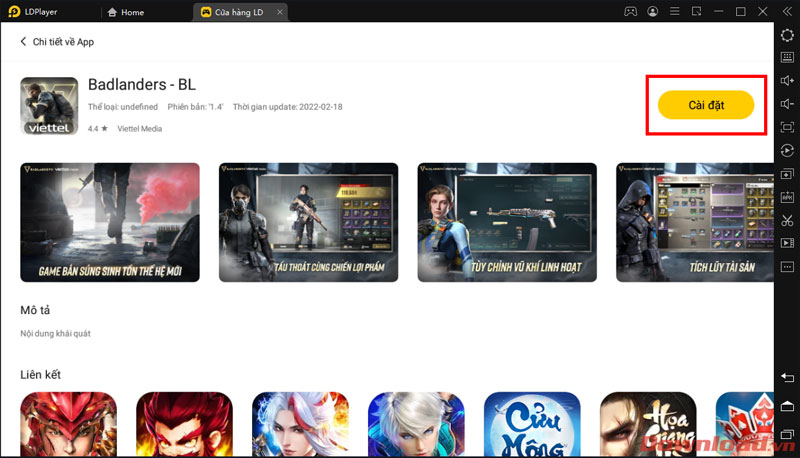Click the Badlanders app icon with viettel label

click(x=49, y=106)
